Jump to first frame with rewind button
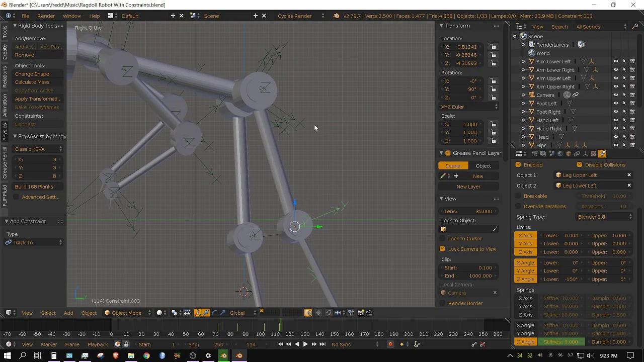Viewport: 644px width, 362px height. coord(280,344)
